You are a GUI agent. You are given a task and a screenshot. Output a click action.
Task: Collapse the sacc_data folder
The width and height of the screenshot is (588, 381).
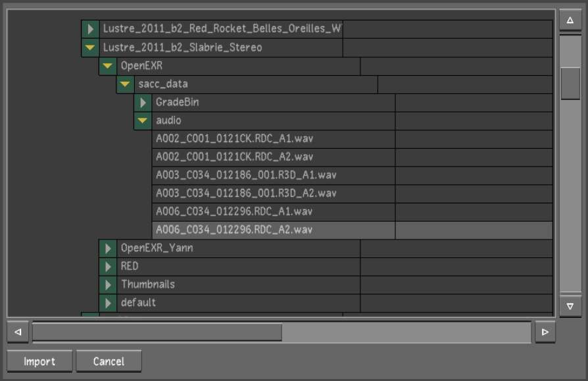pos(125,84)
